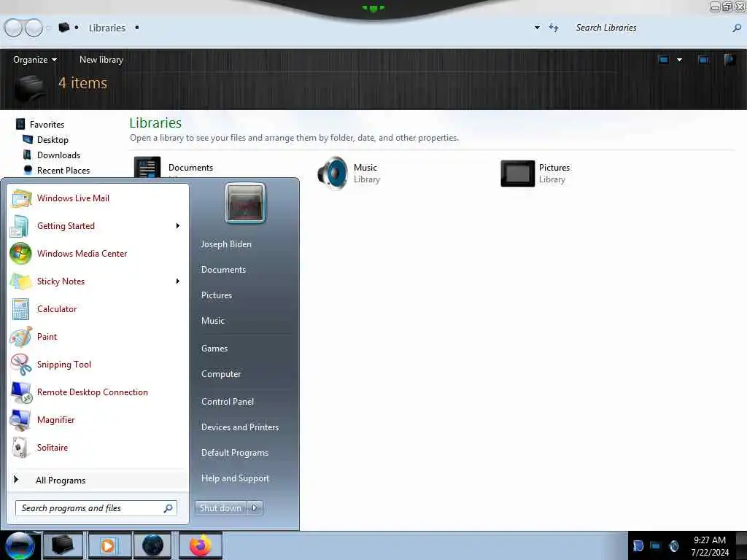Viewport: 747px width, 560px height.
Task: Open the Pictures library icon
Action: pos(518,174)
